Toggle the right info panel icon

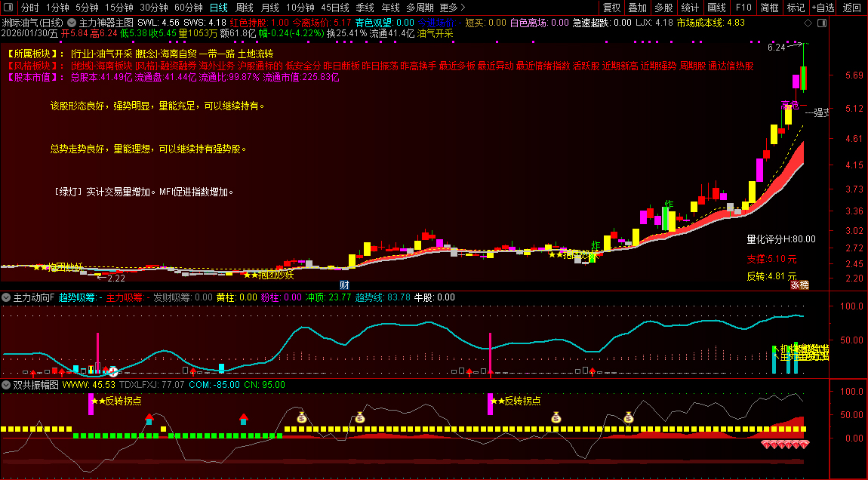pos(822,23)
